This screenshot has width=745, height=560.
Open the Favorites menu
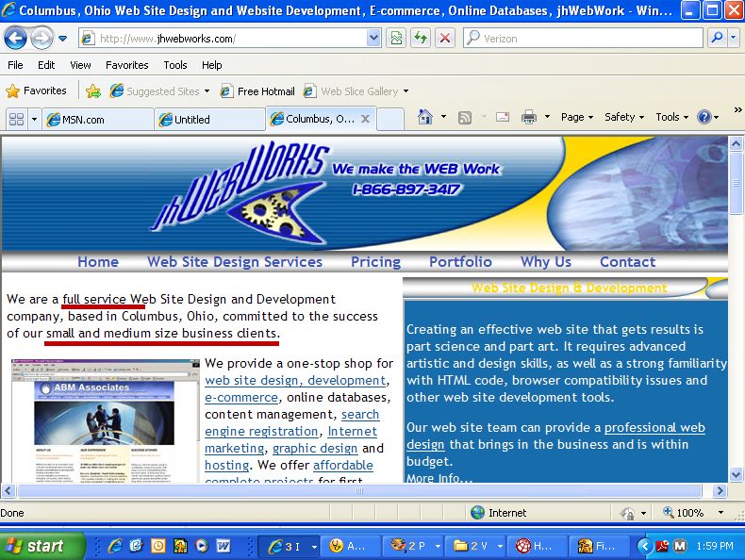click(x=127, y=65)
